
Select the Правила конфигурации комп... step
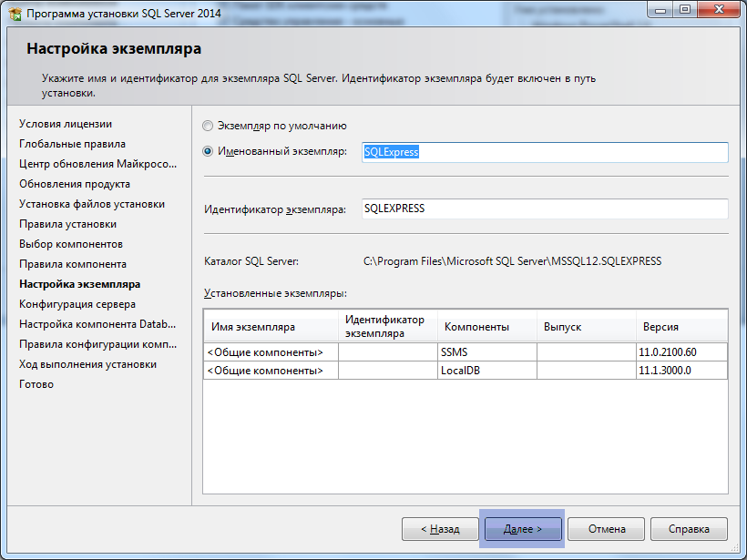98,344
